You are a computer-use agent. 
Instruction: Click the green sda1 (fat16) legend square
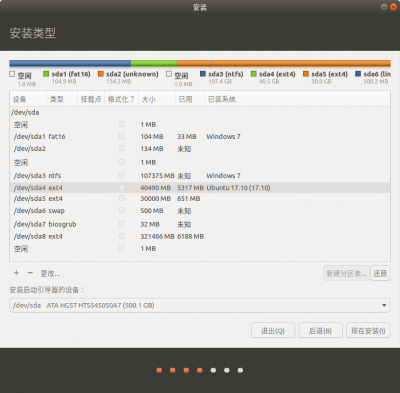click(x=46, y=74)
